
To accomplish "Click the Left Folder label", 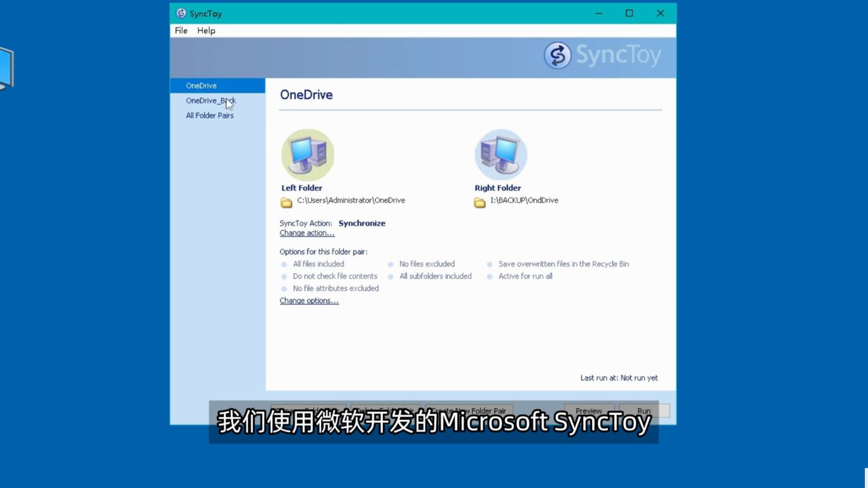I will coord(302,188).
